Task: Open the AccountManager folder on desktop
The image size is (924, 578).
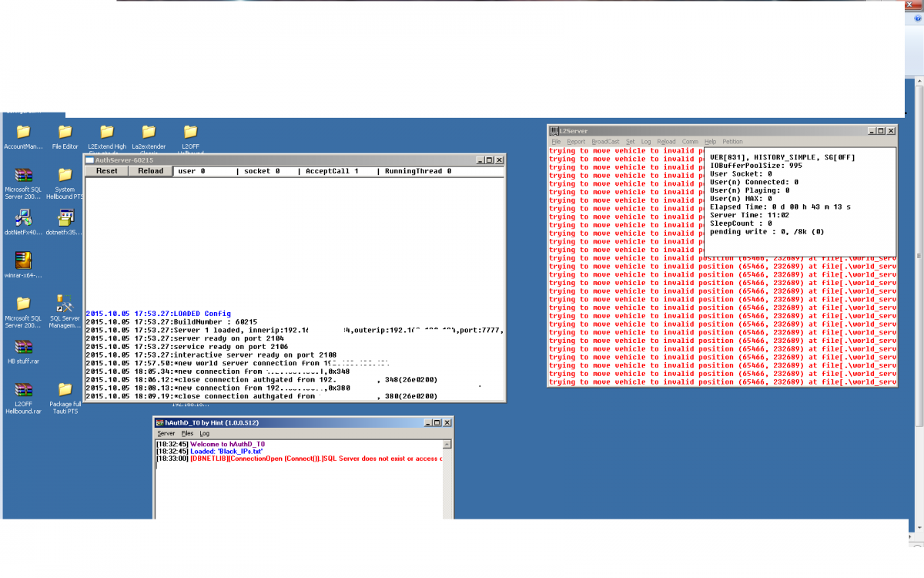Action: (x=23, y=133)
